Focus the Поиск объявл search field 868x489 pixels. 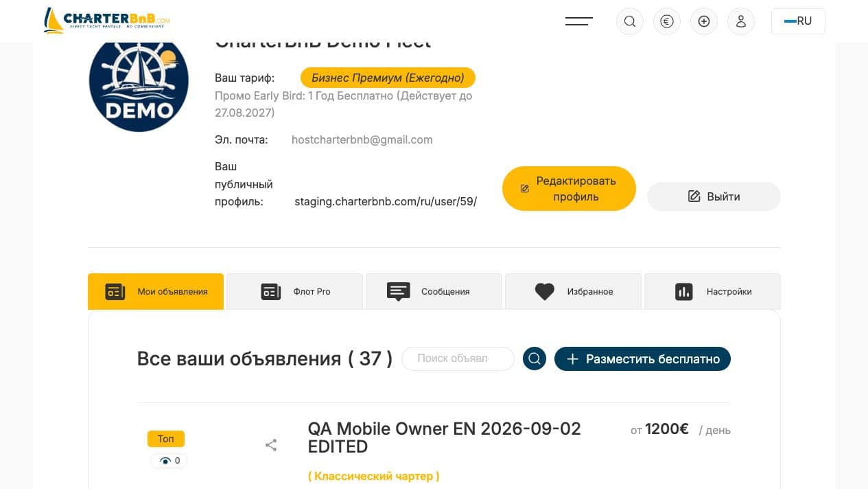[458, 359]
